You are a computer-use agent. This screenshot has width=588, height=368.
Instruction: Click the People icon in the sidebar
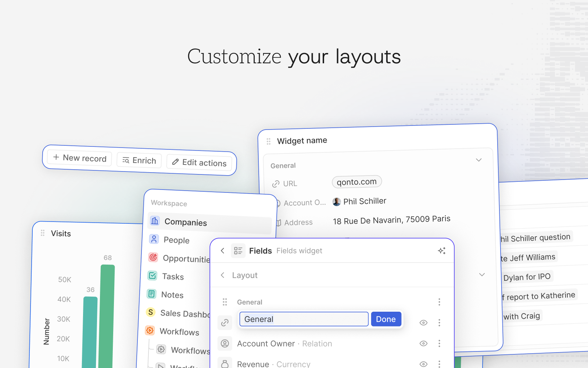(154, 239)
